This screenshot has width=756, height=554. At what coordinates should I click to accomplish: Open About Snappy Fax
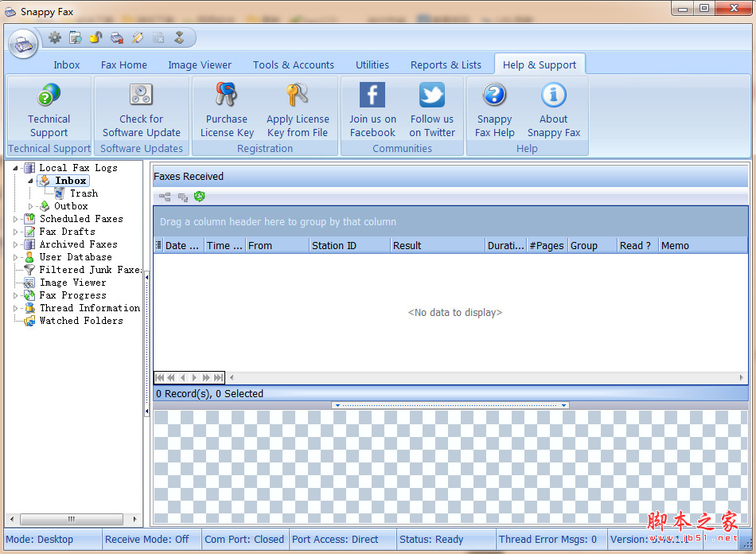pyautogui.click(x=554, y=111)
